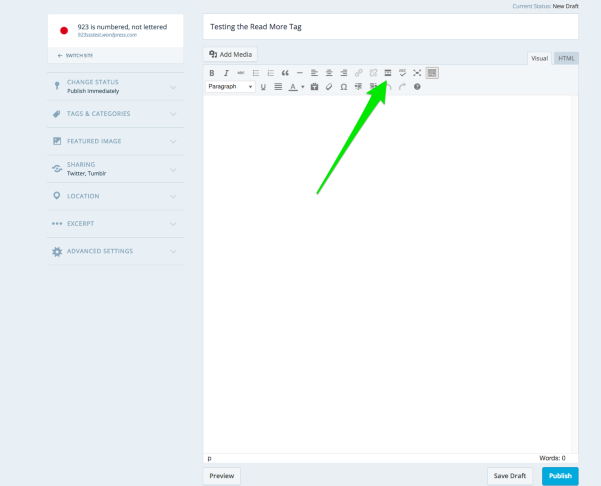Image resolution: width=601 pixels, height=486 pixels.
Task: Insert a special character (omega)
Action: (x=344, y=87)
